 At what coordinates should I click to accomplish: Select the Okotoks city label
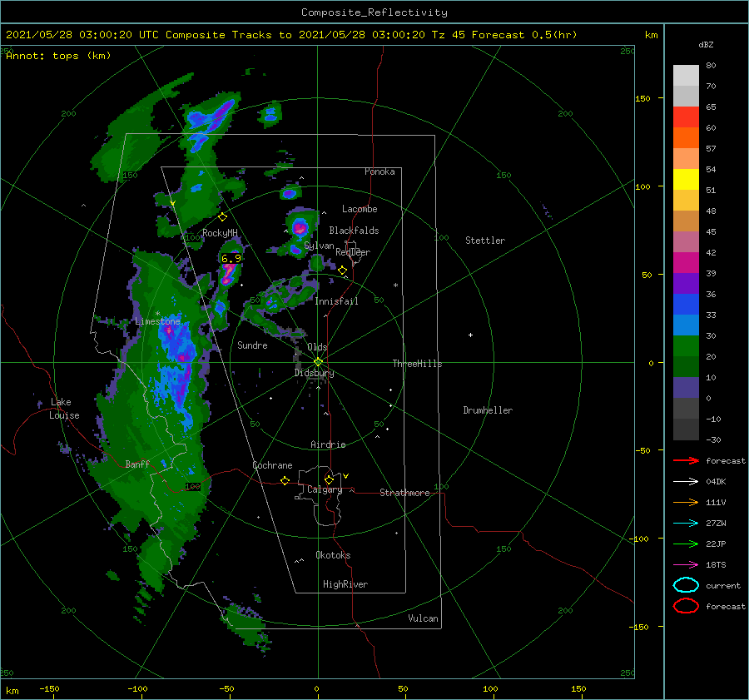333,555
